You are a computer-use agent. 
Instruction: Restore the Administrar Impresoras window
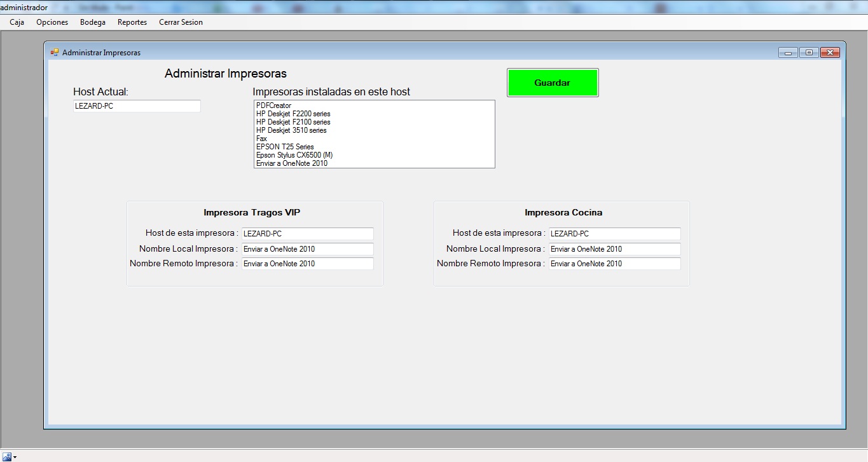tap(809, 53)
